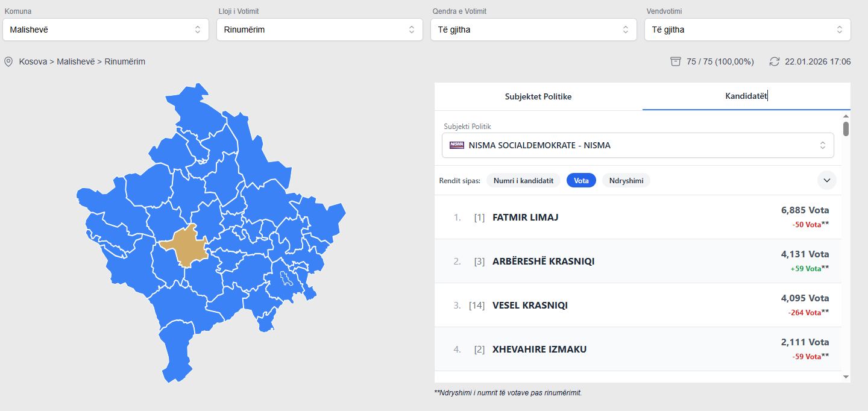Open the Lloji i Votimit dropdown
This screenshot has width=868, height=411.
pos(319,30)
